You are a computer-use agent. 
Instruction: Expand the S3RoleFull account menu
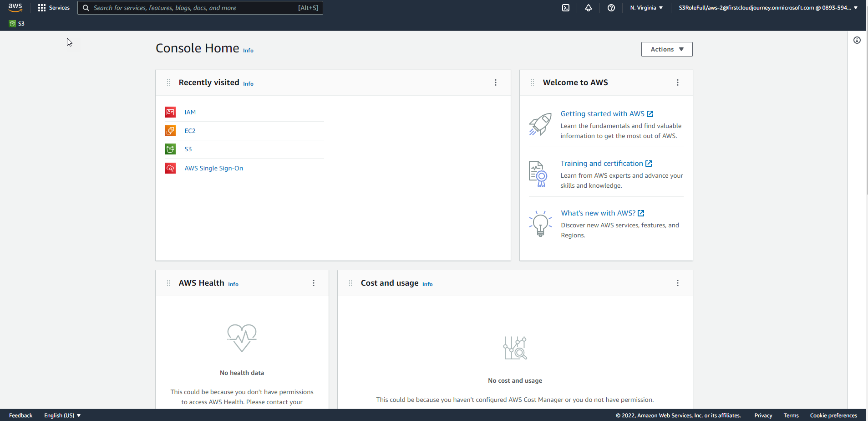768,8
